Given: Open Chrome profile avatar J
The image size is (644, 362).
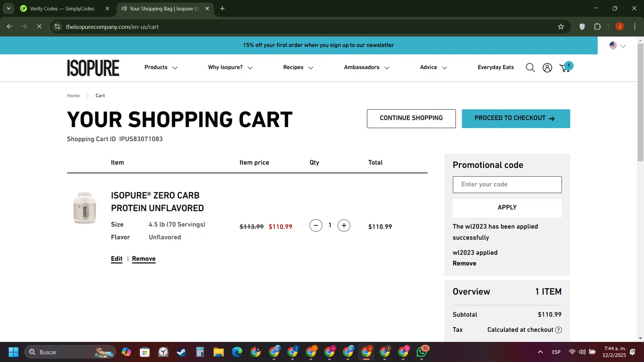Looking at the screenshot, I should [x=620, y=27].
